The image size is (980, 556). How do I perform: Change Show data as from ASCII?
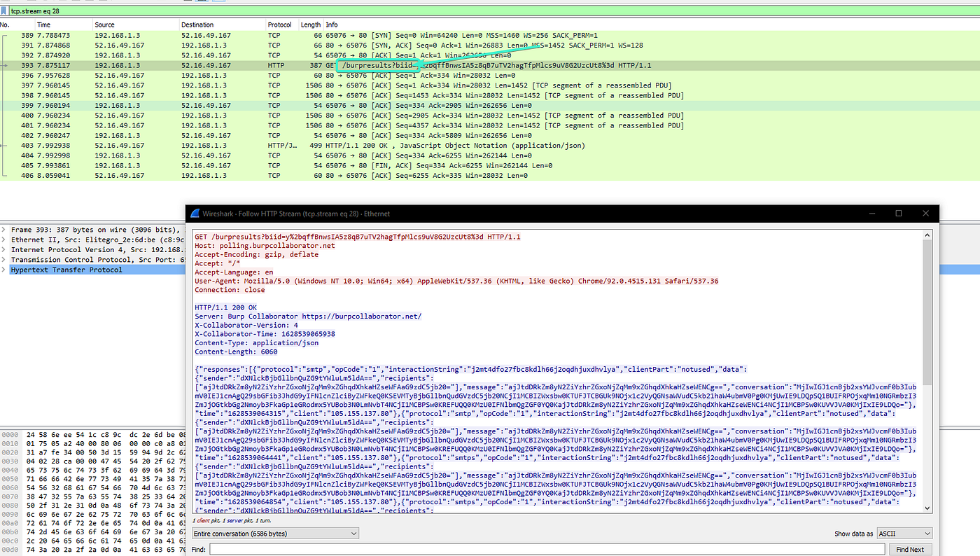(x=904, y=533)
